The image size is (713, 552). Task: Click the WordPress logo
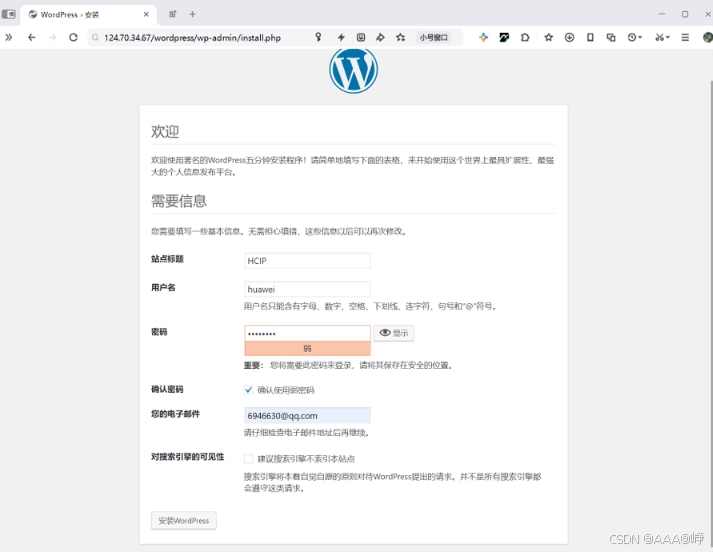[353, 70]
